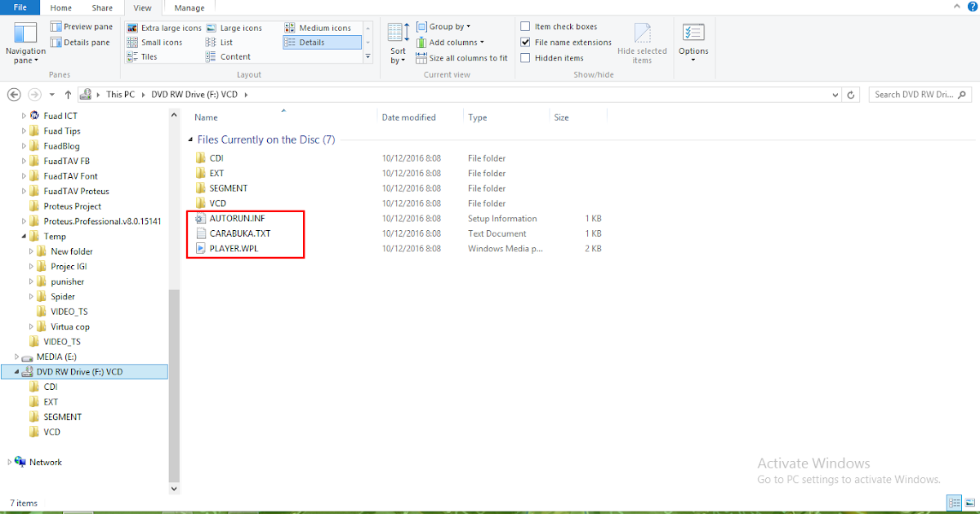Image resolution: width=980 pixels, height=514 pixels.
Task: Open the Sort by menu
Action: coord(398,42)
